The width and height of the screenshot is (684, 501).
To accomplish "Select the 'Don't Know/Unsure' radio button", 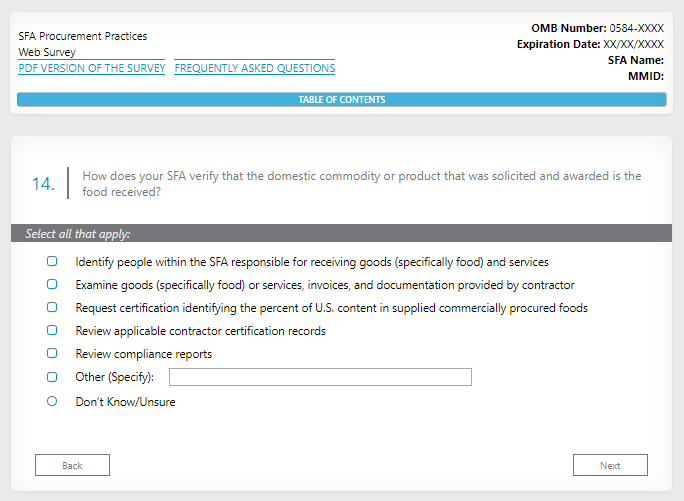I will pos(52,401).
